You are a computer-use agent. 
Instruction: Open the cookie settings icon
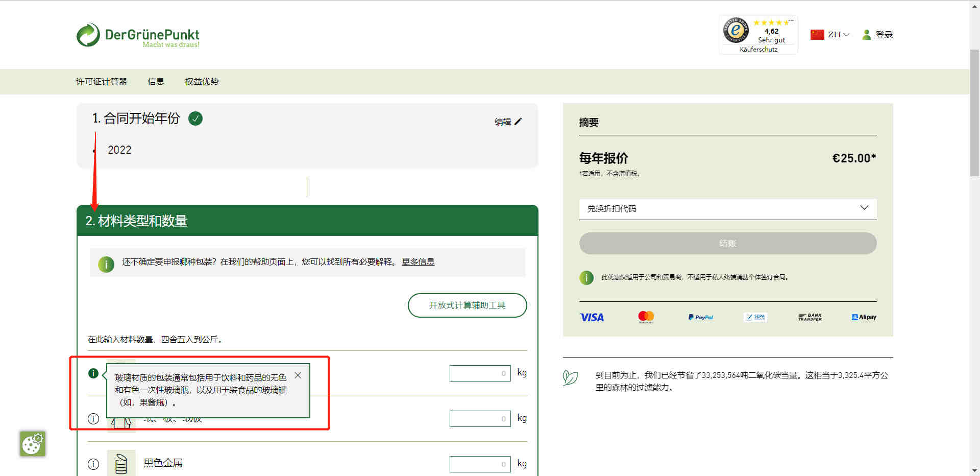tap(33, 444)
